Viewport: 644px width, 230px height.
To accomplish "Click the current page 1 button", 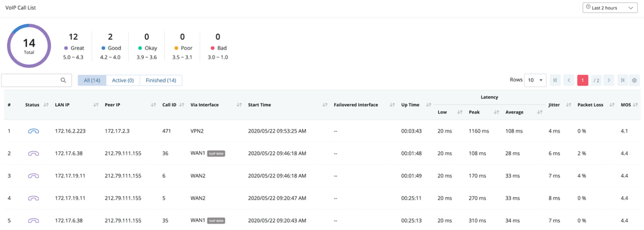I will (583, 80).
